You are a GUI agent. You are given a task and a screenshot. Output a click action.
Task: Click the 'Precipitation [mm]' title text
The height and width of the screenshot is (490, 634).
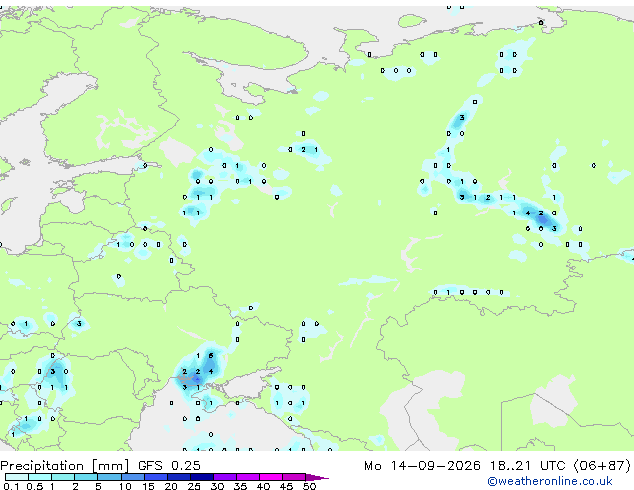tap(65, 466)
